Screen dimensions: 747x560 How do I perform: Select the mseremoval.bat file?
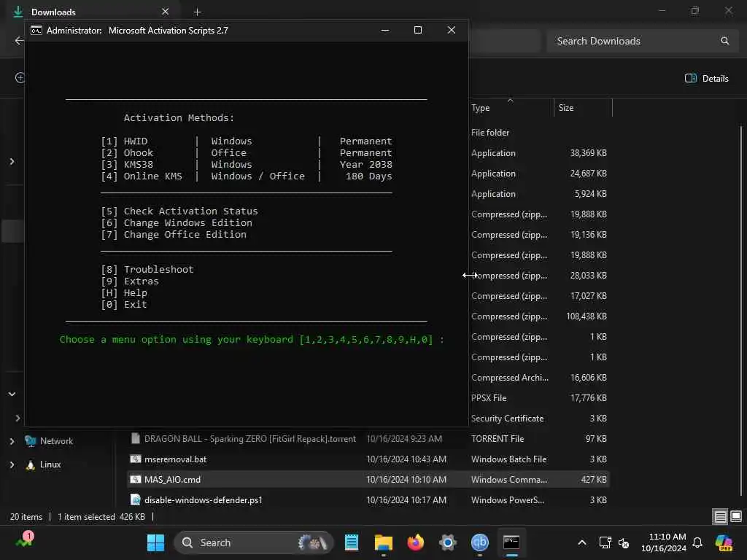click(x=368, y=459)
